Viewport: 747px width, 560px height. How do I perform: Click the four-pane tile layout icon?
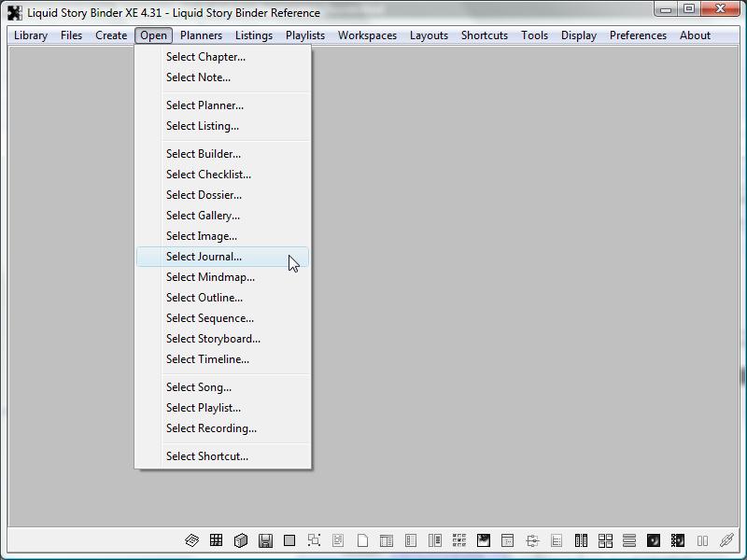605,540
